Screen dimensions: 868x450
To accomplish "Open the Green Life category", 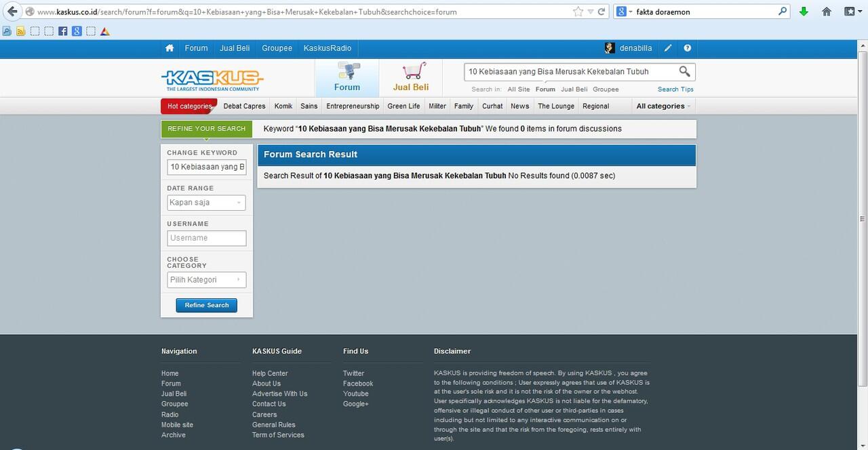I will 403,106.
